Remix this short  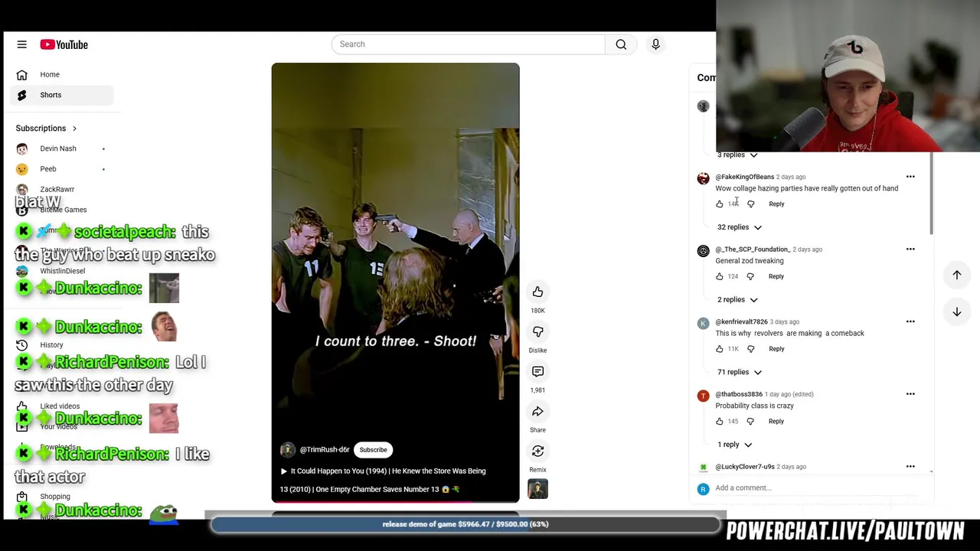click(537, 451)
